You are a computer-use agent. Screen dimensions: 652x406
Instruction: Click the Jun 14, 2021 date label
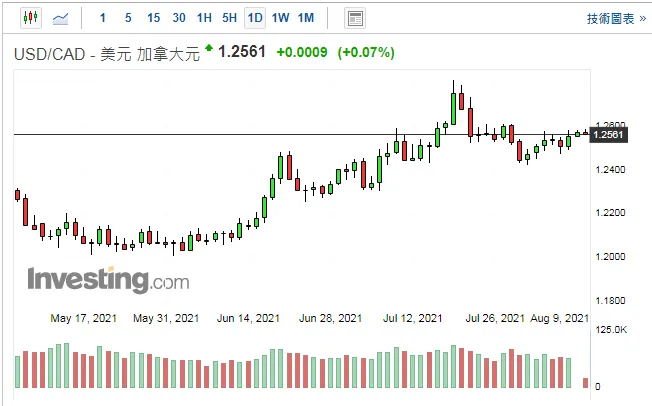(248, 318)
